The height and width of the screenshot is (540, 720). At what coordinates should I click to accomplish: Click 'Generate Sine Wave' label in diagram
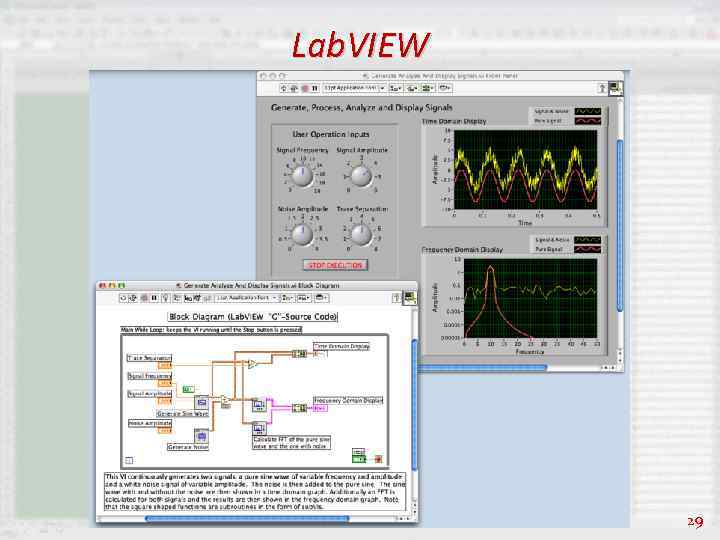tap(183, 414)
